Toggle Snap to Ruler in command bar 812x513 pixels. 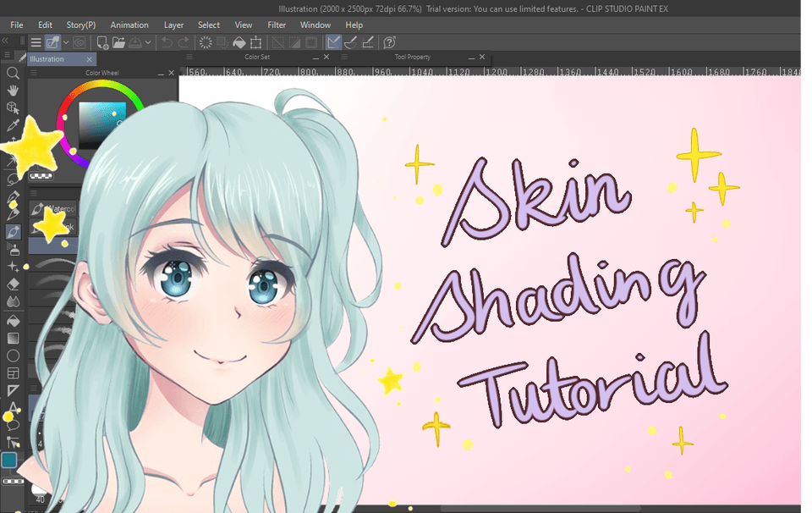pos(333,42)
